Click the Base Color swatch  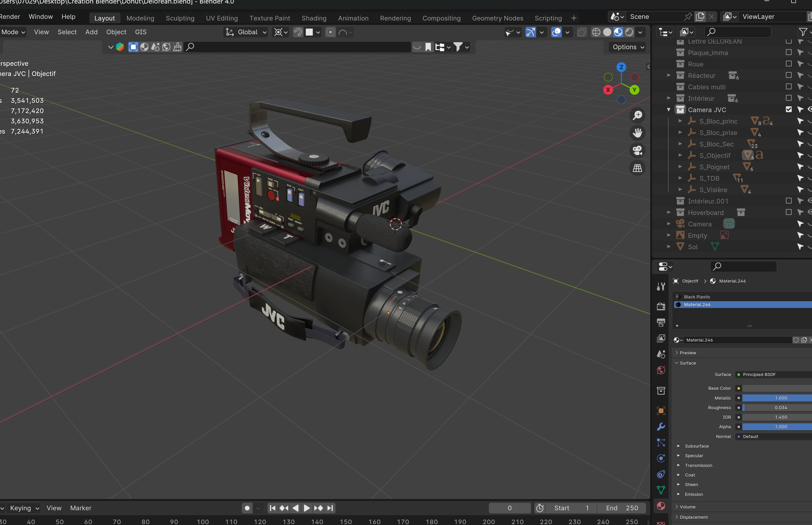(x=777, y=389)
